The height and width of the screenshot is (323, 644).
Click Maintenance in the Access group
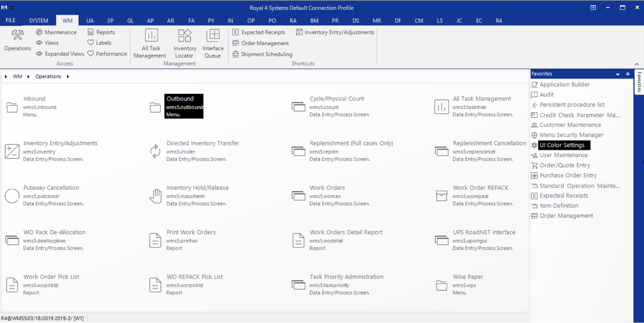coord(57,32)
